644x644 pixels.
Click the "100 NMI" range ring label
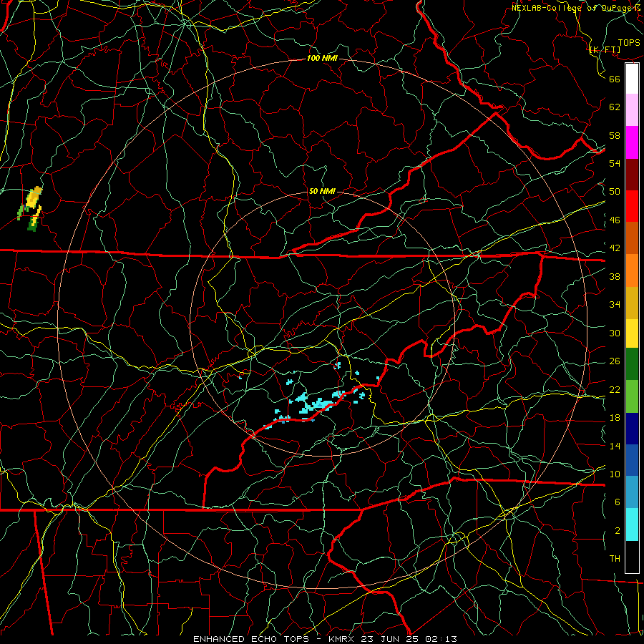[x=322, y=59]
